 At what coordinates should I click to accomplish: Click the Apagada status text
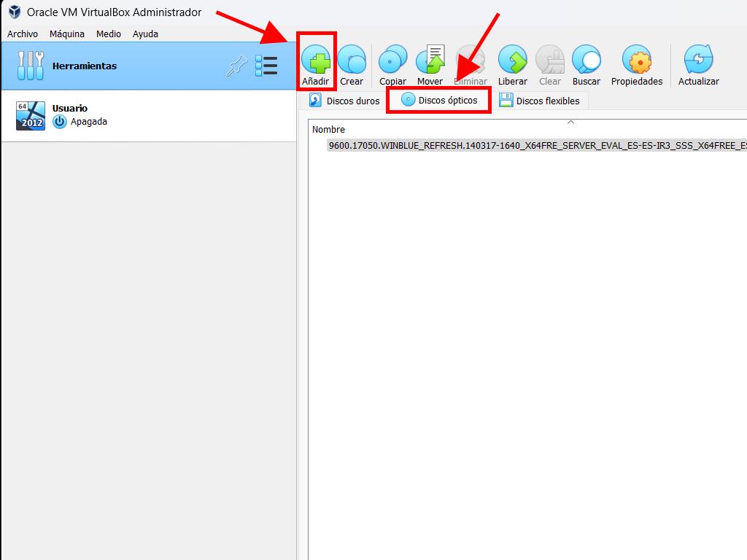(x=88, y=122)
